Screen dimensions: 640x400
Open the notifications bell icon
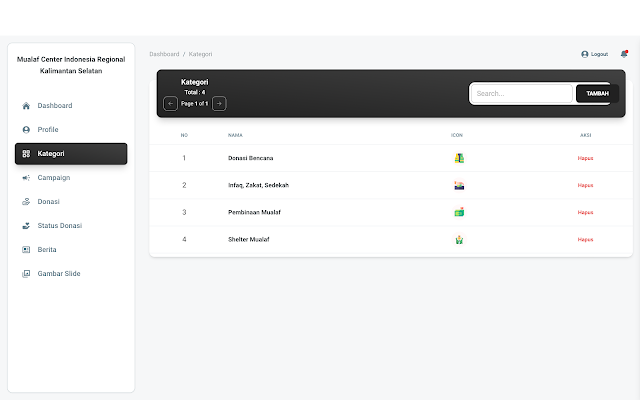pyautogui.click(x=624, y=54)
